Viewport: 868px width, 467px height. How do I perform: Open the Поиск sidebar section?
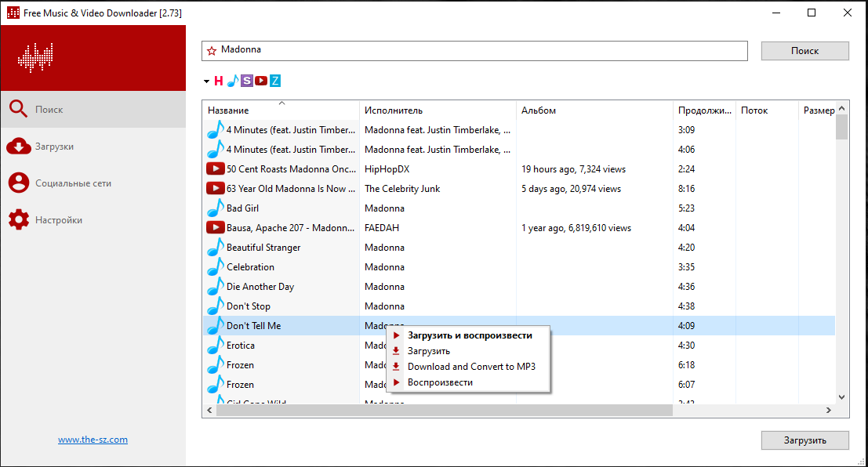(93, 110)
